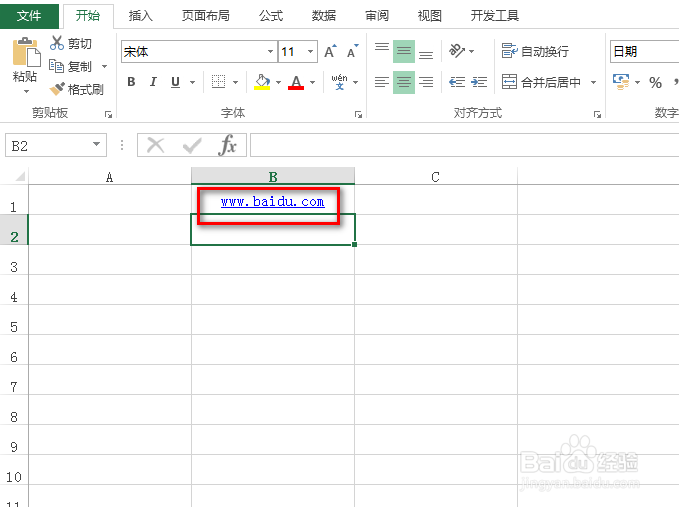Open the cell borders tool
This screenshot has height=507, width=679.
click(x=218, y=82)
